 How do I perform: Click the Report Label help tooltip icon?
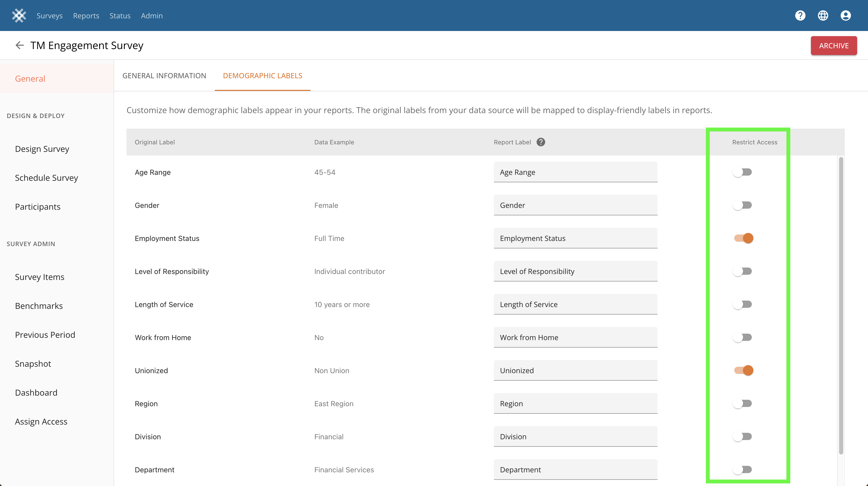coord(541,142)
